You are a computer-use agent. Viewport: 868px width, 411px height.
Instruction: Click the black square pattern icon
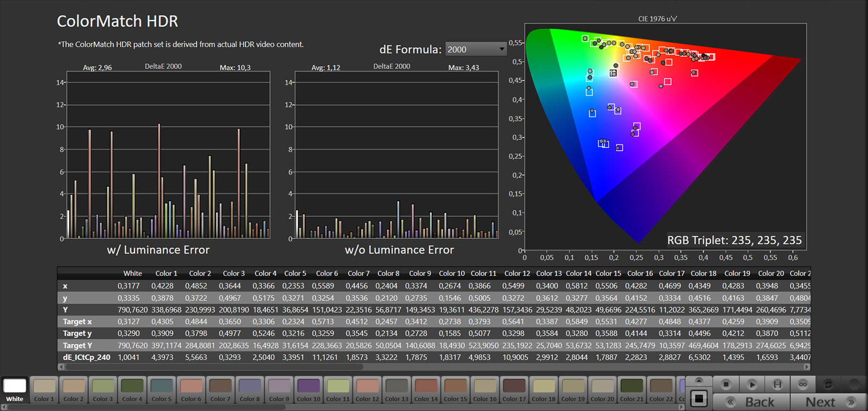point(699,399)
